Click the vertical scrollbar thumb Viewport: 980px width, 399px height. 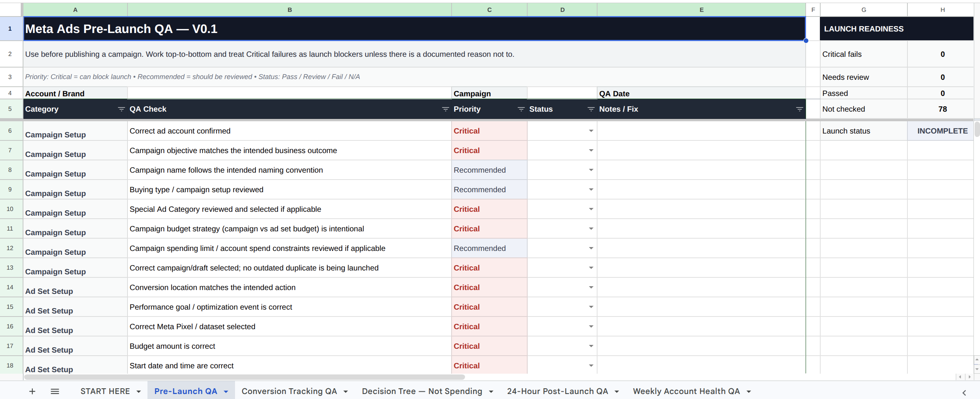tap(977, 129)
